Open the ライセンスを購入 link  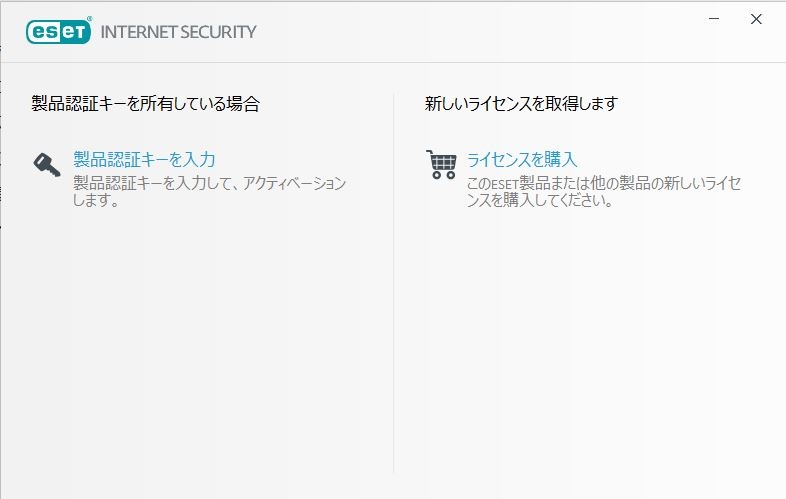click(522, 159)
